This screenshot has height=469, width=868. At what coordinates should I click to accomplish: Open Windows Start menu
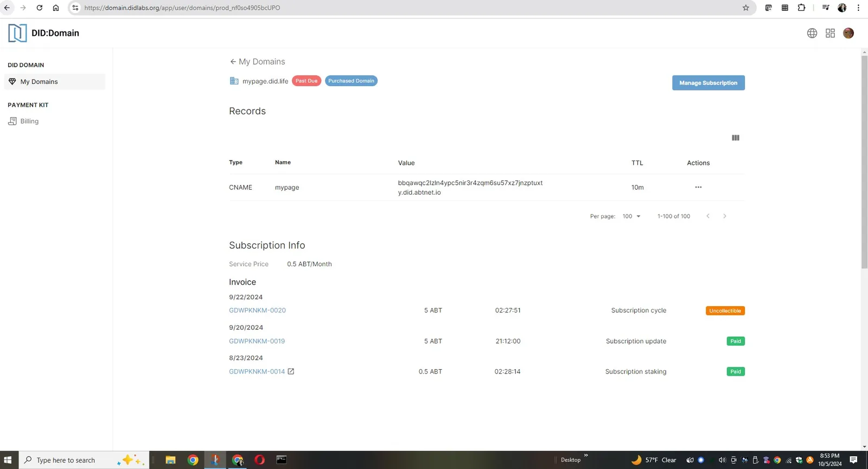tap(8, 460)
